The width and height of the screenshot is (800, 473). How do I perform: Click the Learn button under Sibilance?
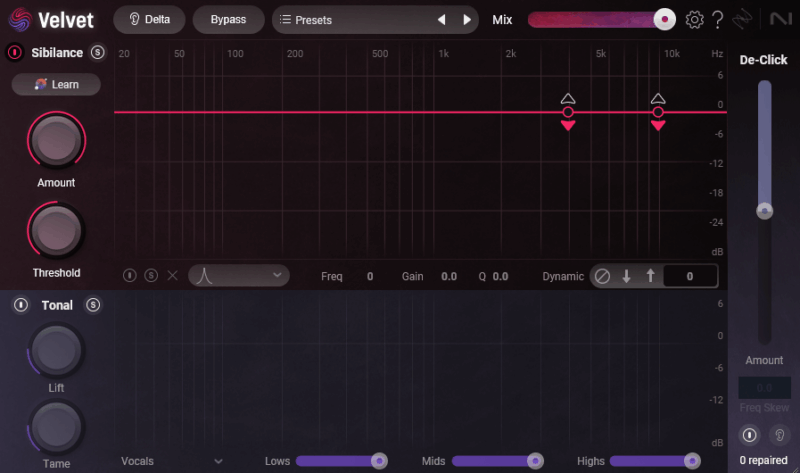pos(56,85)
